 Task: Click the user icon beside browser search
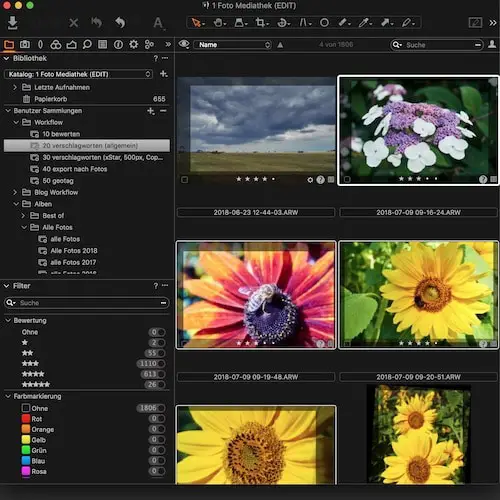[492, 44]
